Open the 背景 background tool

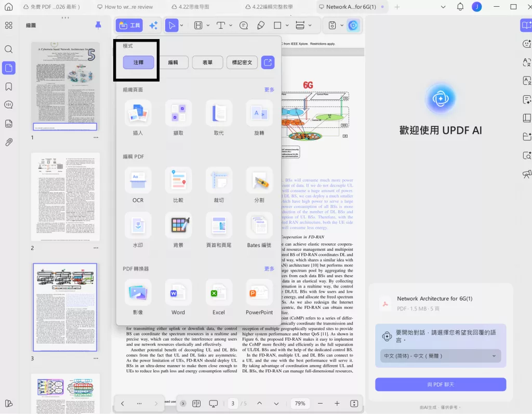click(x=178, y=229)
